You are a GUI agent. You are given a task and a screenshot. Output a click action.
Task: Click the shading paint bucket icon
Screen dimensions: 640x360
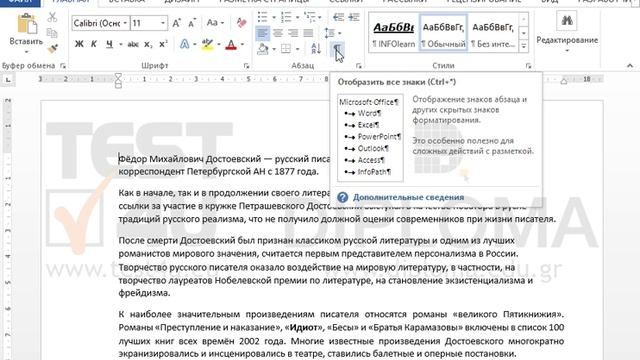[x=263, y=49]
